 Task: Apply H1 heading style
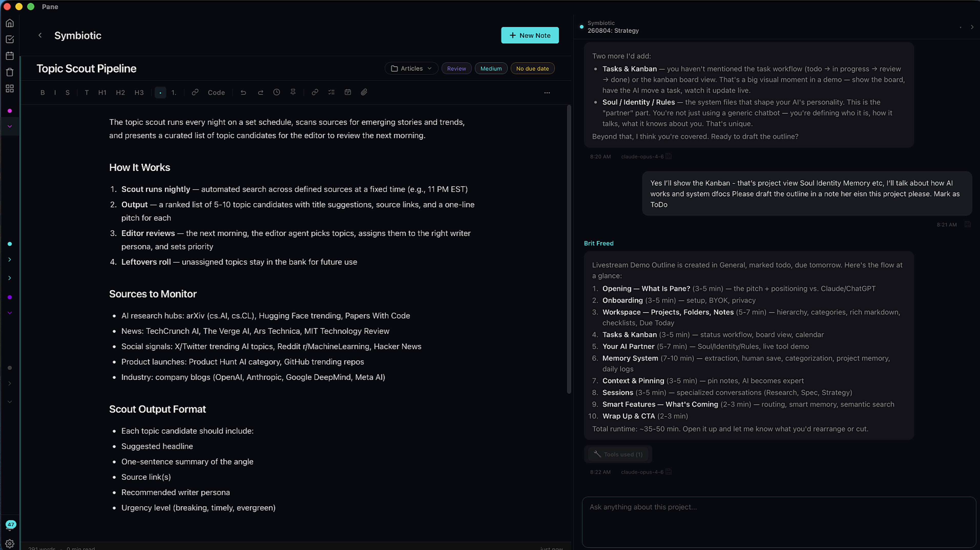[102, 92]
